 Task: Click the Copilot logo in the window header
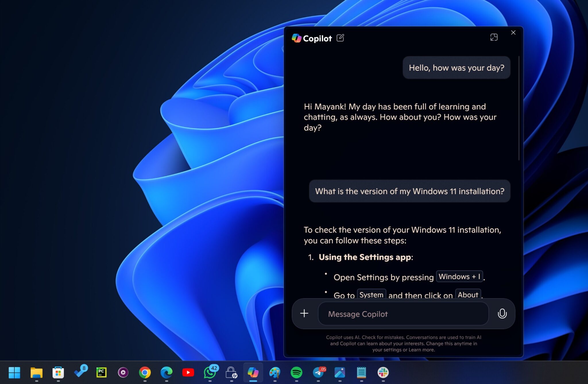296,38
